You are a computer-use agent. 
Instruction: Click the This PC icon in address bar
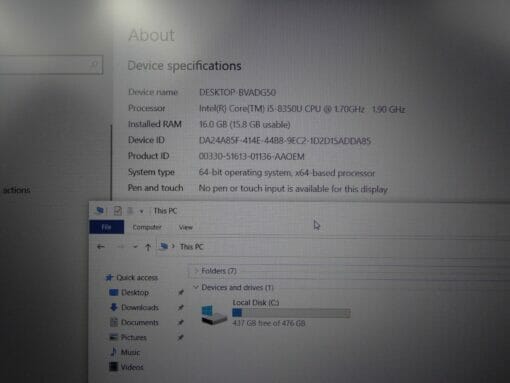[164, 247]
